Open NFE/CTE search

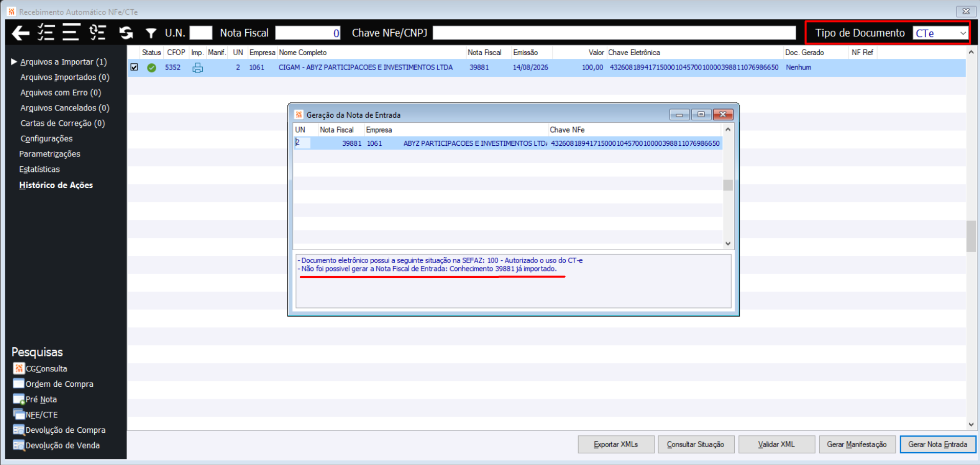[35, 415]
